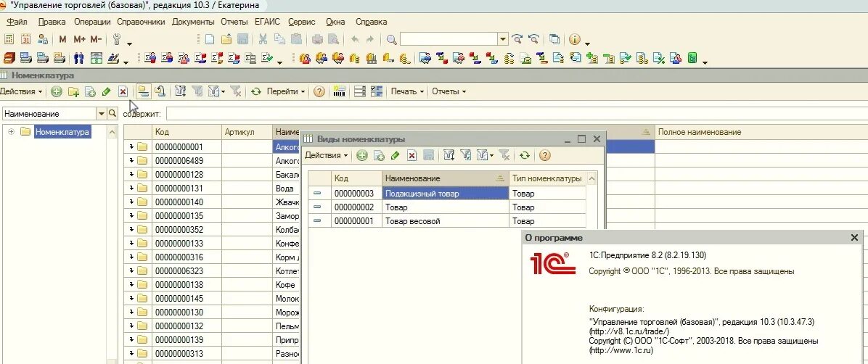This screenshot has height=364, width=868.
Task: Add new item in Виды номенклатуры window
Action: pos(361,156)
